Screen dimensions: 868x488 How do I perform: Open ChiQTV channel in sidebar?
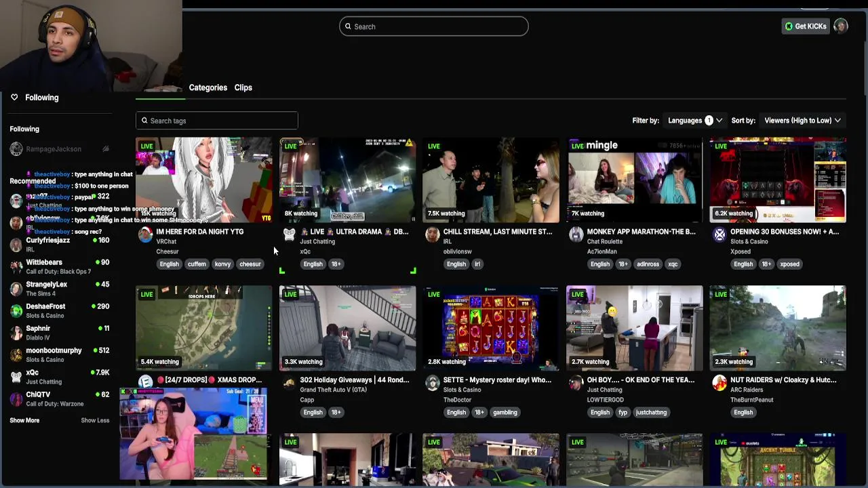click(60, 399)
